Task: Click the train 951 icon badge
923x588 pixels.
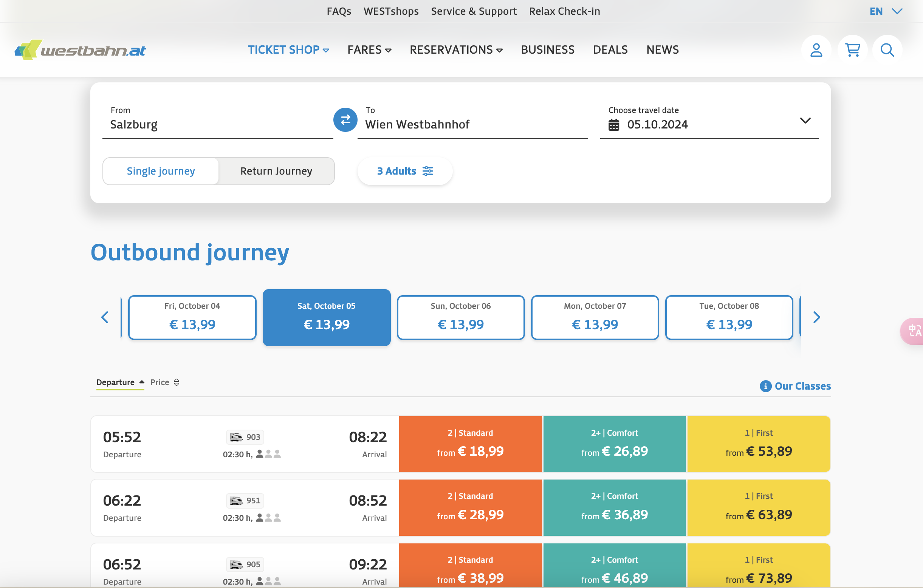Action: [x=245, y=500]
